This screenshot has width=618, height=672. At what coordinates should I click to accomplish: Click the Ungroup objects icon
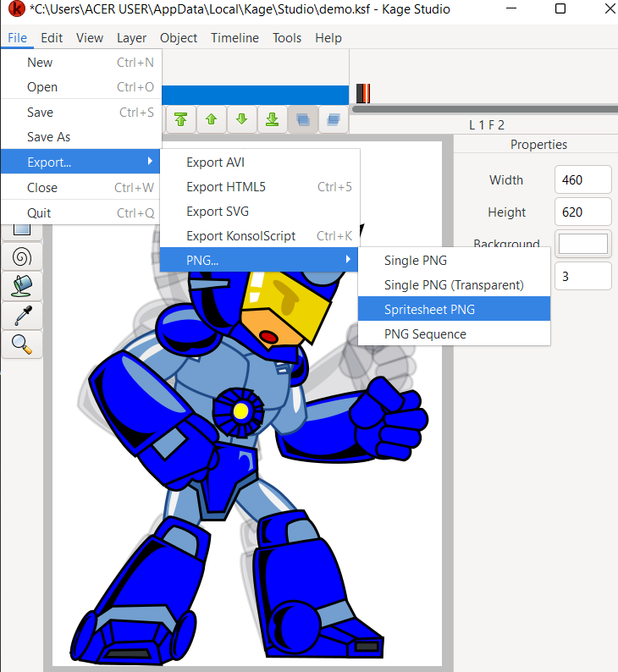[334, 119]
